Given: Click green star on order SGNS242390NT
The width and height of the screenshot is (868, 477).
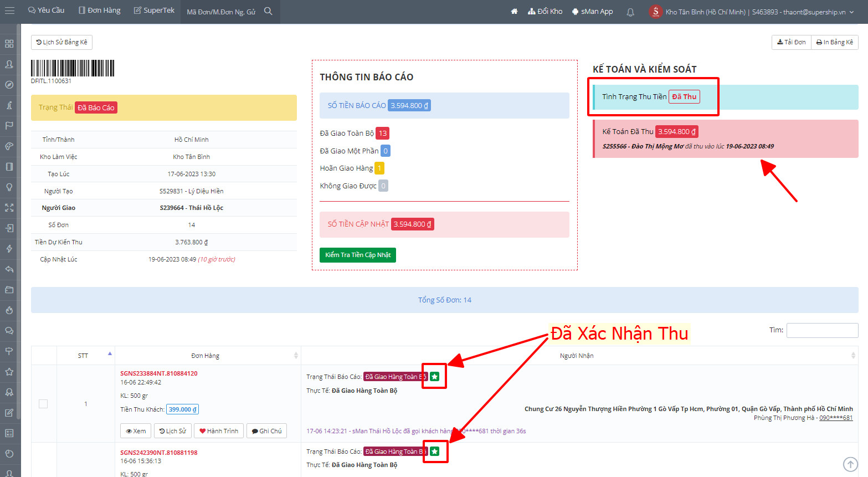Looking at the screenshot, I should tap(435, 452).
